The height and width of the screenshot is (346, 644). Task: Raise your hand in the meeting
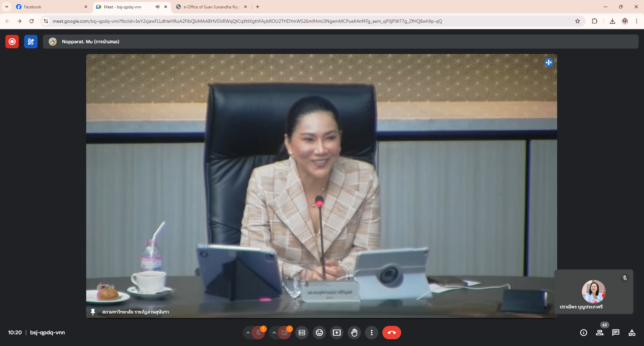tap(354, 333)
